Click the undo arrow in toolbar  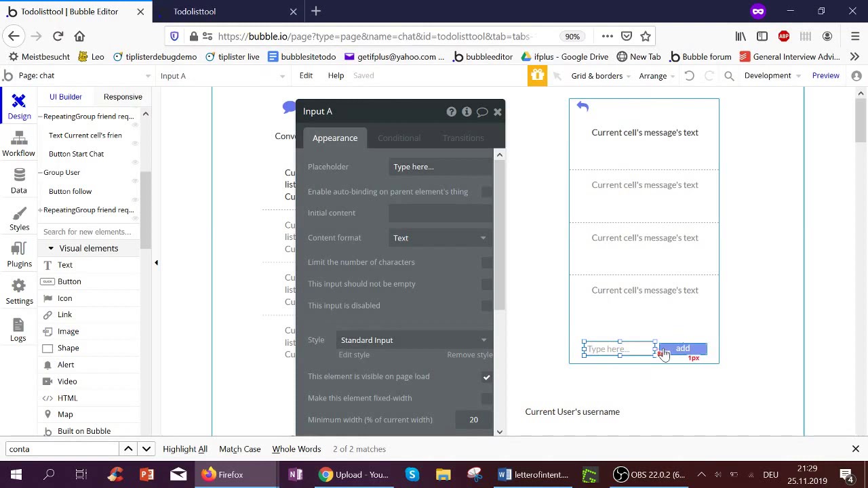(x=689, y=76)
